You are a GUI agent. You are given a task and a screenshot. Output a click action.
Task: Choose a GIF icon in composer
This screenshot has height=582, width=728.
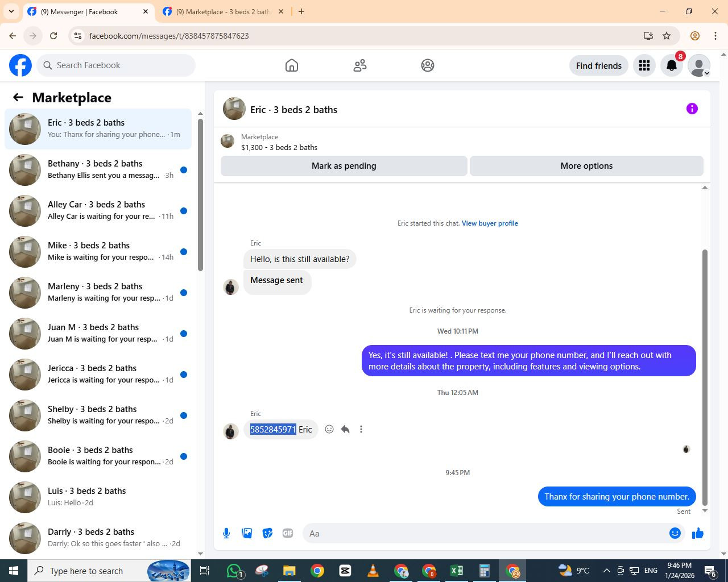point(288,533)
